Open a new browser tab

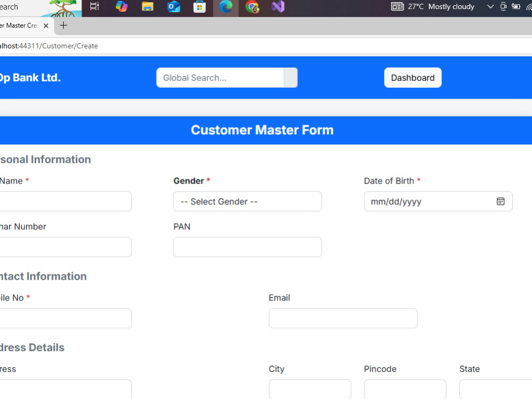click(x=63, y=26)
